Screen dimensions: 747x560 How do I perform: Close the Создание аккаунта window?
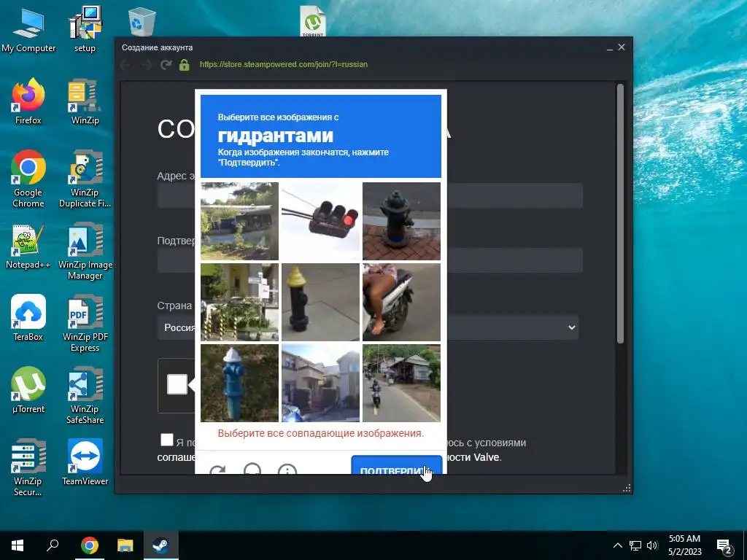tap(622, 47)
